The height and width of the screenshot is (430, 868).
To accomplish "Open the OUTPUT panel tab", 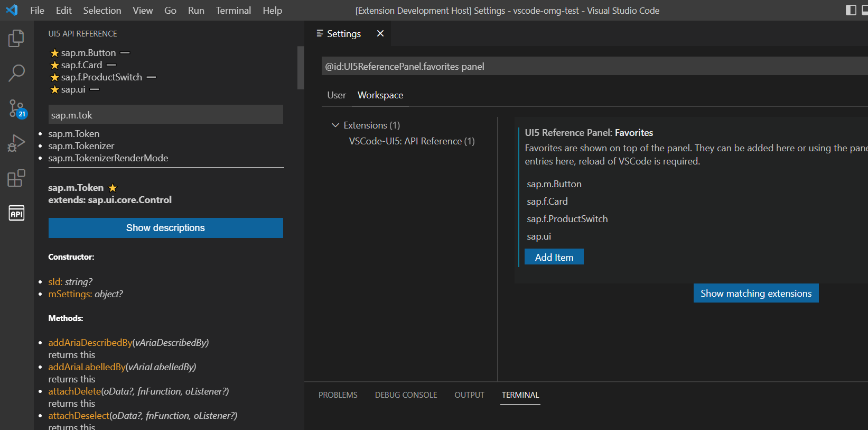I will pos(469,395).
